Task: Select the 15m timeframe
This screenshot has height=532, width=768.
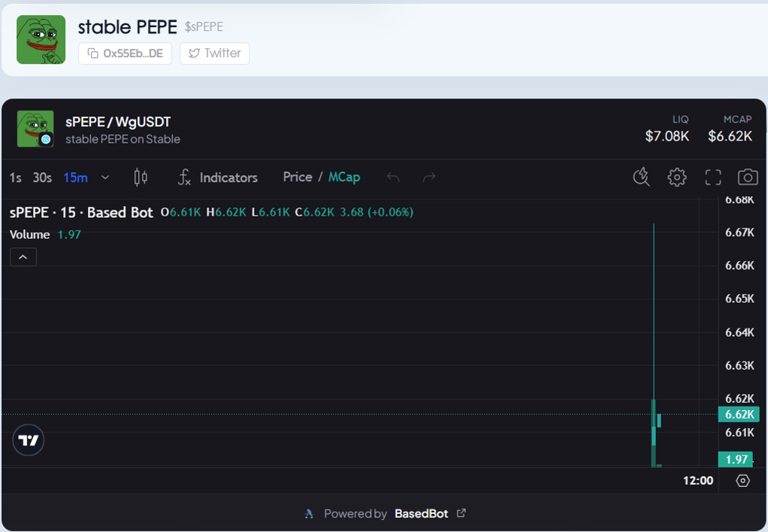Action: point(75,177)
